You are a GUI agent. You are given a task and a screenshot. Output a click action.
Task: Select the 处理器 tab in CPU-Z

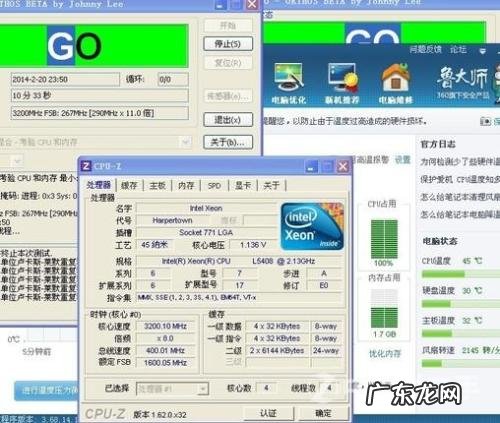(99, 185)
